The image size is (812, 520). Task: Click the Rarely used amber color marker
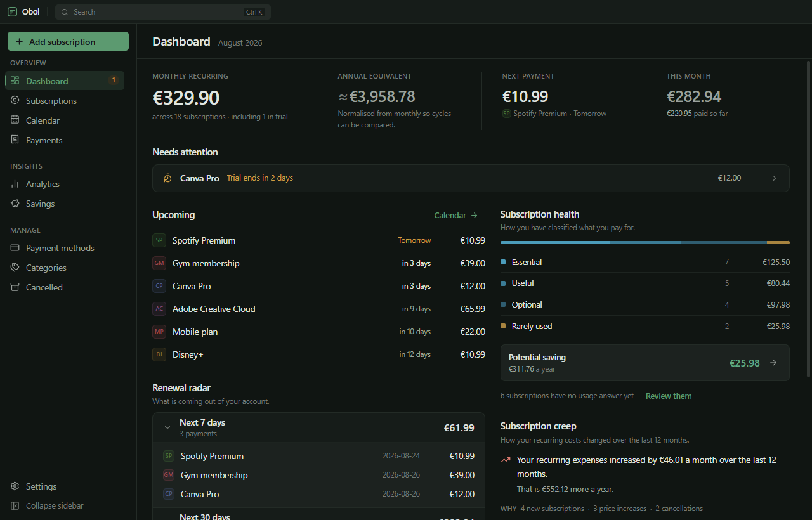503,326
